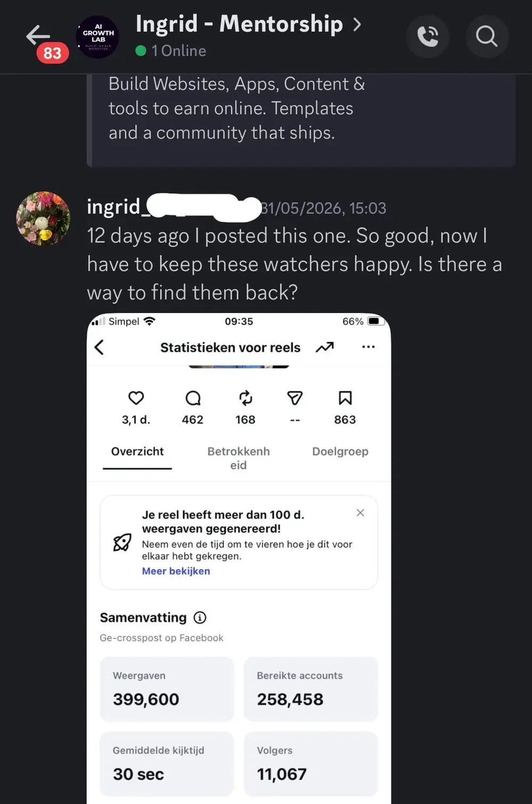Viewport: 532px width, 804px height.
Task: Tap the bookmark saves icon above 863
Action: tap(345, 398)
